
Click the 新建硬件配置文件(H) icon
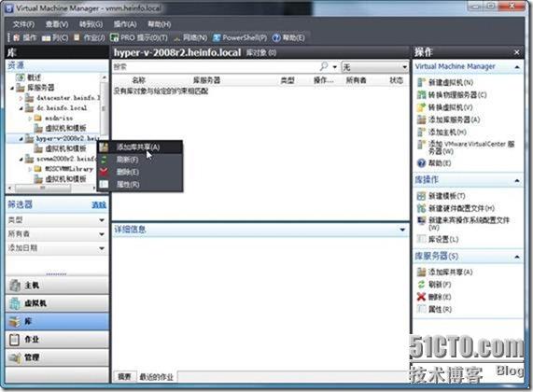[x=421, y=208]
